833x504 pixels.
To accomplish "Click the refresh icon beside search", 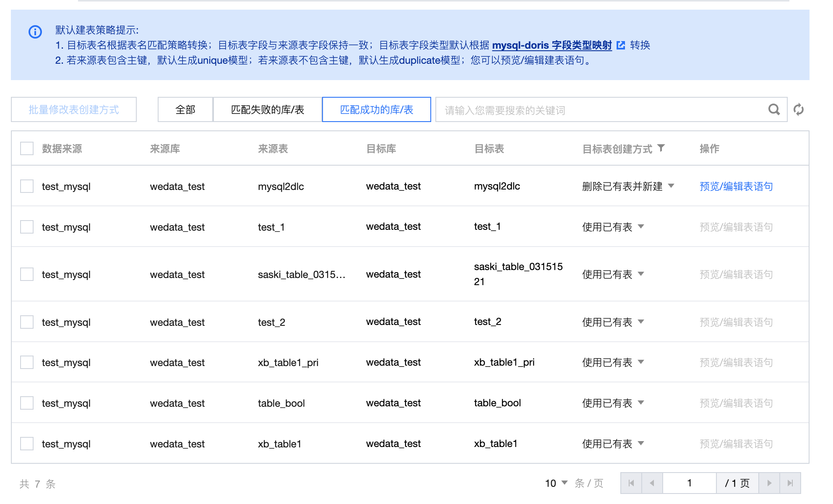I will pyautogui.click(x=799, y=109).
